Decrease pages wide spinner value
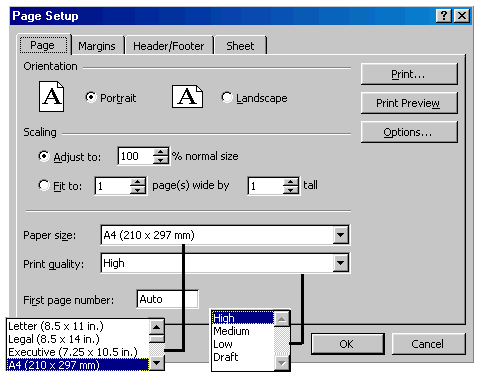Image resolution: width=484 pixels, height=376 pixels. point(138,190)
